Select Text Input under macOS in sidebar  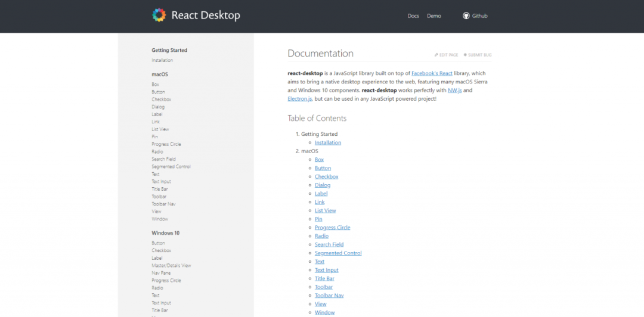pyautogui.click(x=161, y=182)
